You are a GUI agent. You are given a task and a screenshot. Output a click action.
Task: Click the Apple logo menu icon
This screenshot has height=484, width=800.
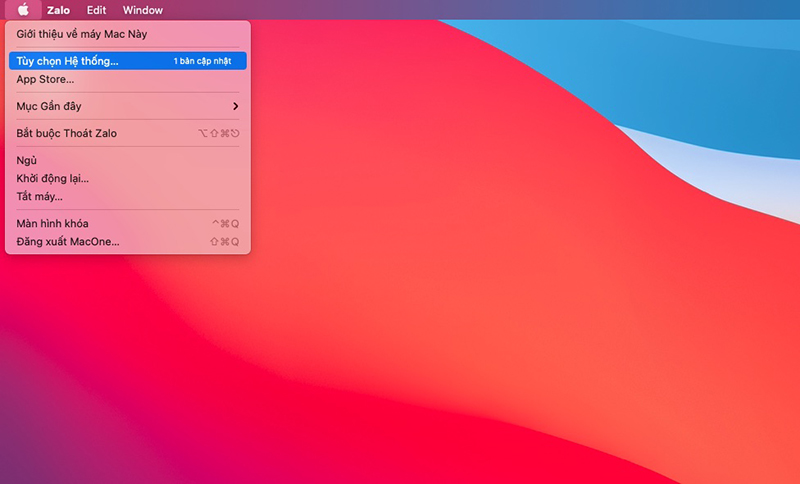(23, 10)
